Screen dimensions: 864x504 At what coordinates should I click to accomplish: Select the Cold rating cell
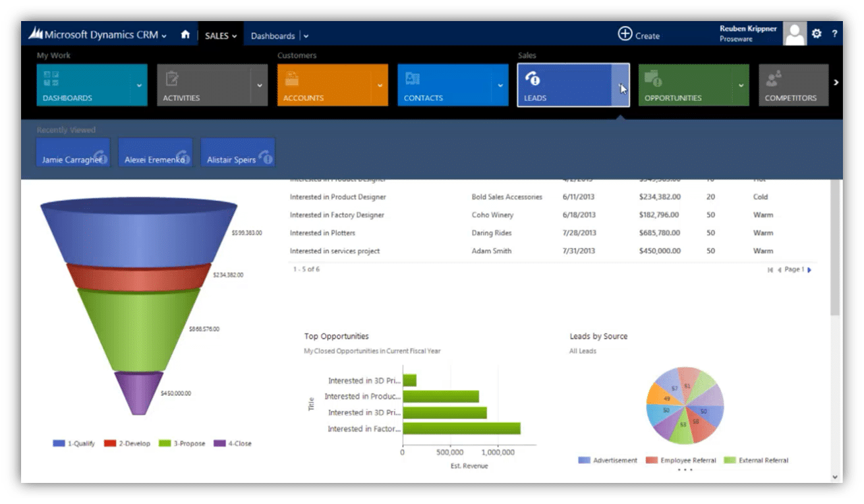tap(761, 197)
